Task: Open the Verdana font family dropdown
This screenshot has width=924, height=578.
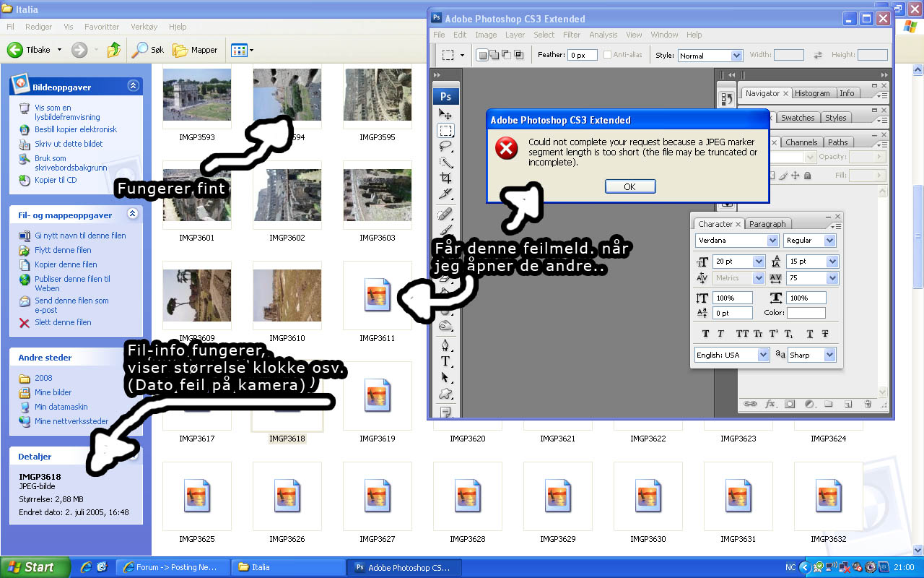Action: pyautogui.click(x=736, y=241)
